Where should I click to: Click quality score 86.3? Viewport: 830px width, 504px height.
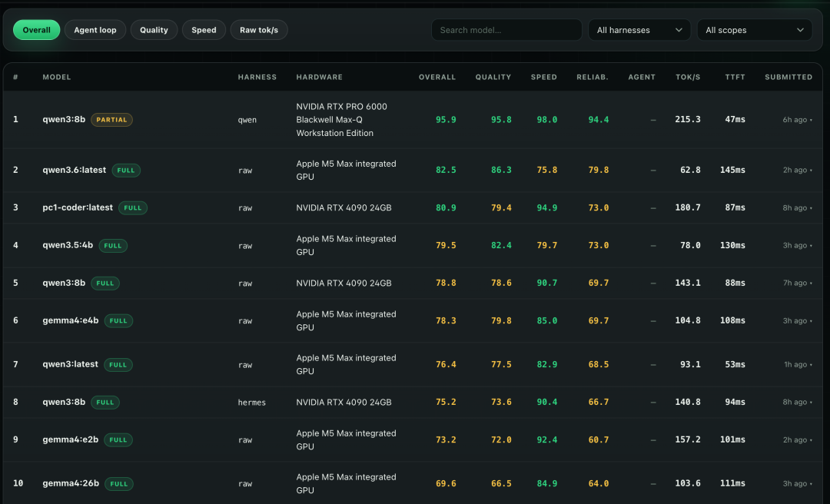click(x=501, y=170)
